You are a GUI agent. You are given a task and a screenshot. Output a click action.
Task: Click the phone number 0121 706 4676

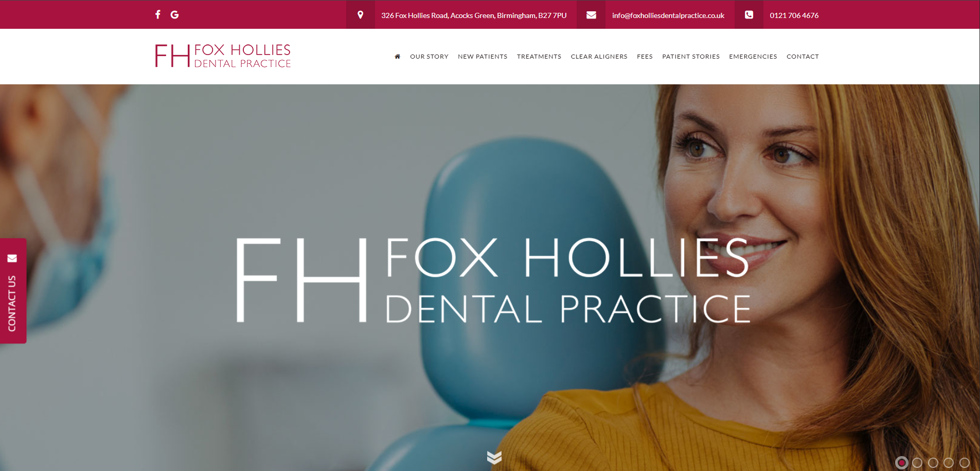click(x=794, y=15)
